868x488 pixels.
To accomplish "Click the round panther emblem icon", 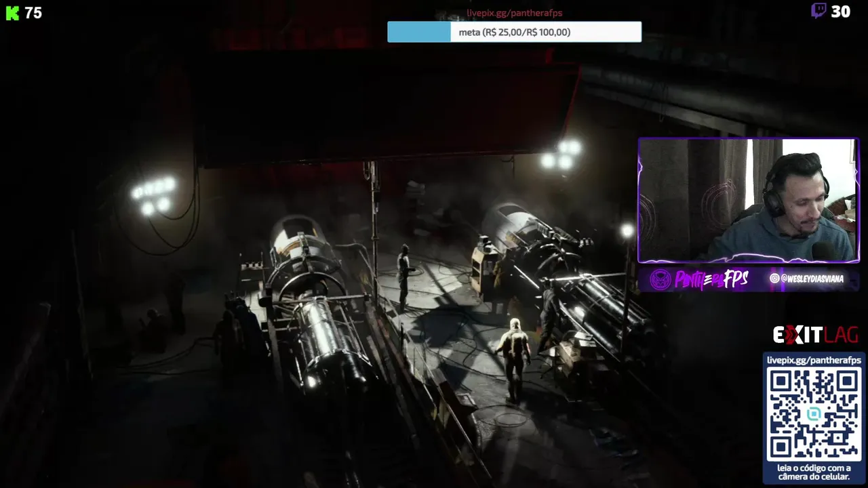I will click(660, 280).
